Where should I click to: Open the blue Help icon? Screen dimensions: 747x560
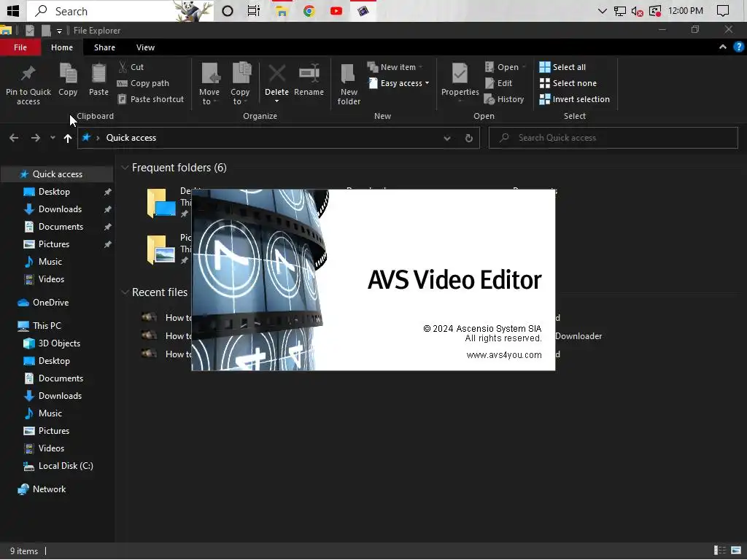[x=738, y=47]
